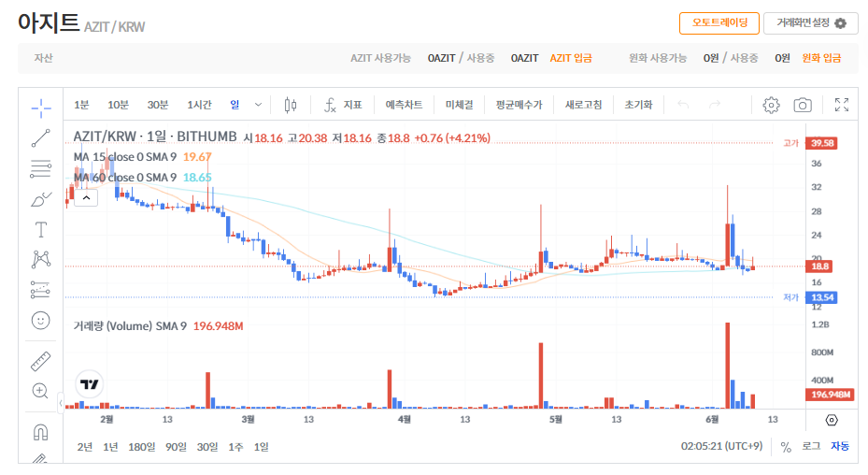Click 초기화 to reset the chart
The height and width of the screenshot is (475, 868).
click(638, 105)
